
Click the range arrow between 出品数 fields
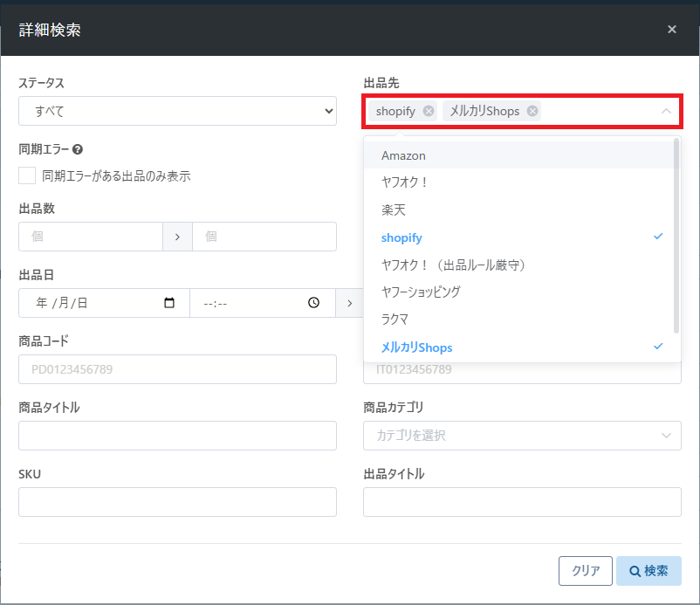tap(177, 237)
